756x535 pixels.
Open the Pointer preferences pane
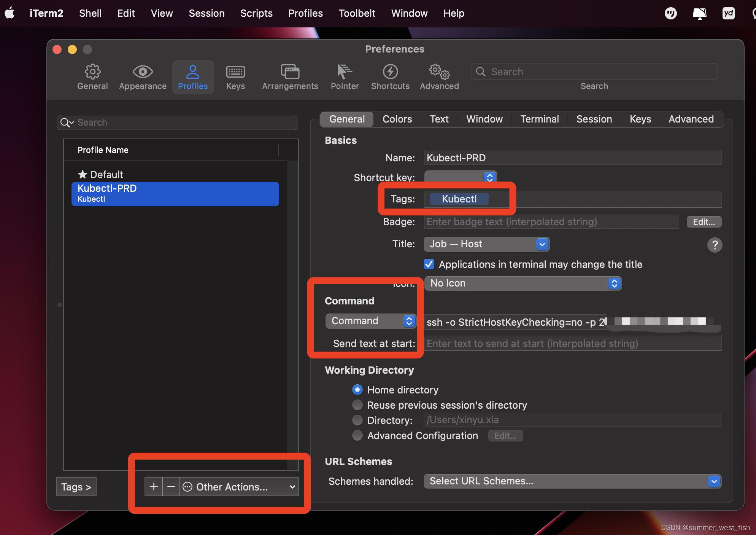click(345, 77)
